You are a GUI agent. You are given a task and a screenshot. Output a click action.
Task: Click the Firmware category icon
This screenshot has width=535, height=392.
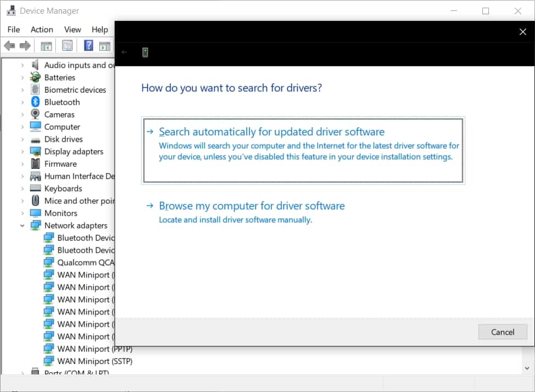click(36, 164)
